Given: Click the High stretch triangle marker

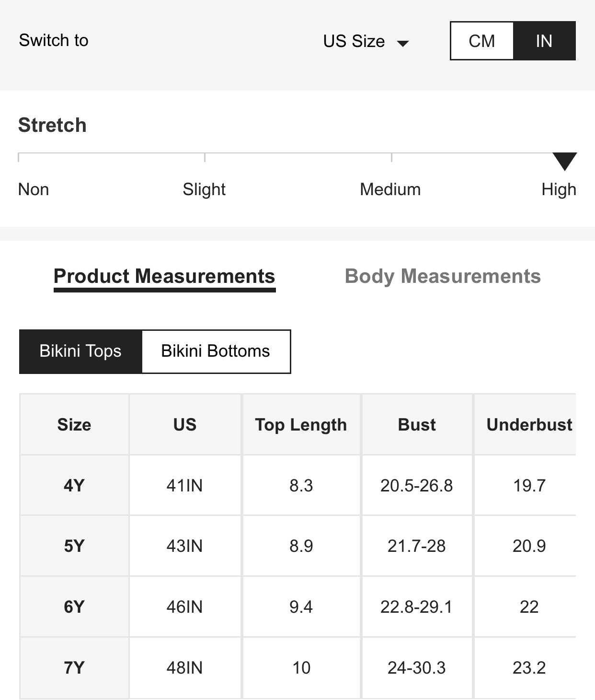Looking at the screenshot, I should [x=564, y=161].
